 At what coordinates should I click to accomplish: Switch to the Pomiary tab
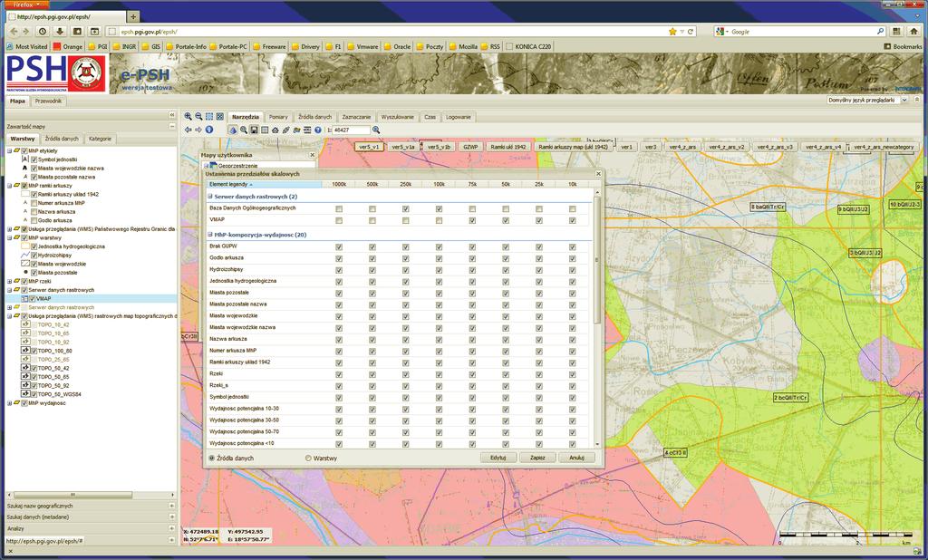click(x=278, y=117)
